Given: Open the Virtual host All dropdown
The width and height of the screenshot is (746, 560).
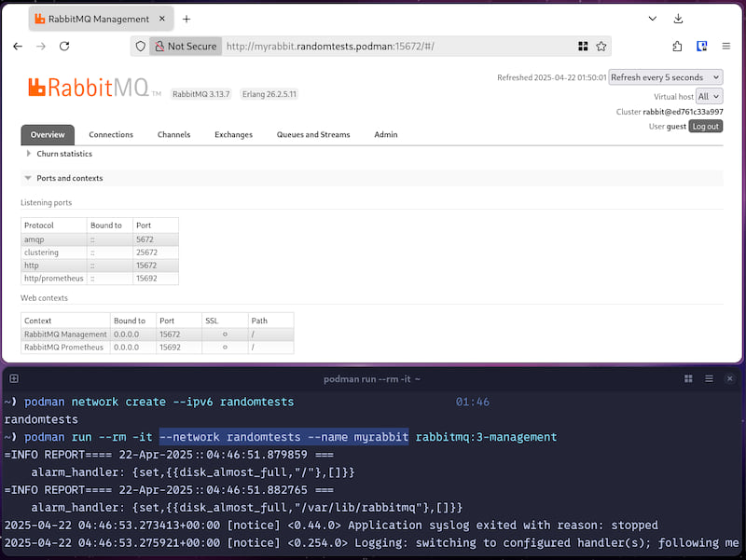Looking at the screenshot, I should [709, 97].
